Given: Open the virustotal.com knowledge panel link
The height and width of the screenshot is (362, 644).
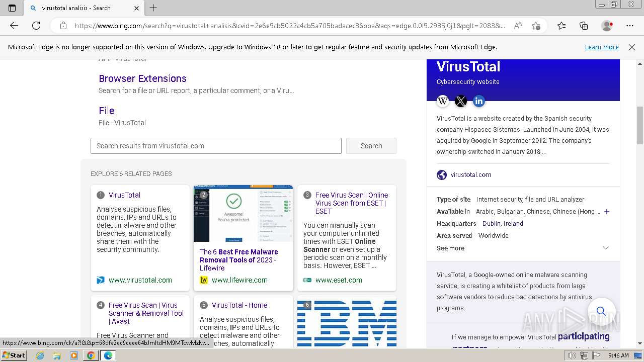Looking at the screenshot, I should tap(471, 175).
